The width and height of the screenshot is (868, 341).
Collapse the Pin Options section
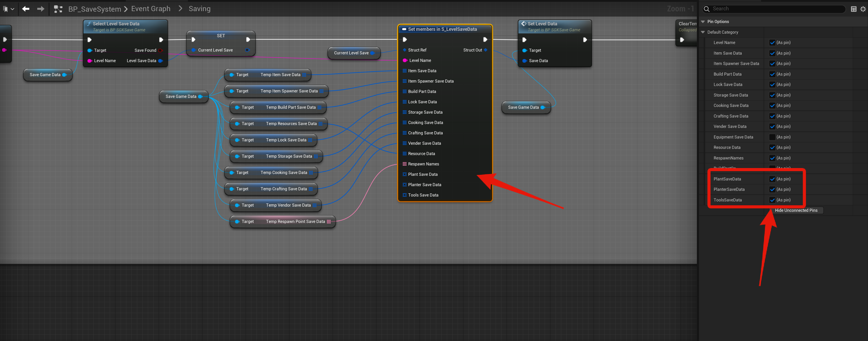pyautogui.click(x=703, y=21)
